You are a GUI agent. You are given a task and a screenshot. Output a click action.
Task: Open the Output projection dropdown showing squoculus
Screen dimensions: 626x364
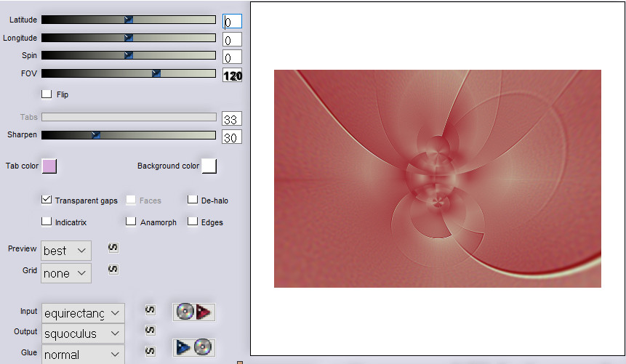[x=83, y=333]
